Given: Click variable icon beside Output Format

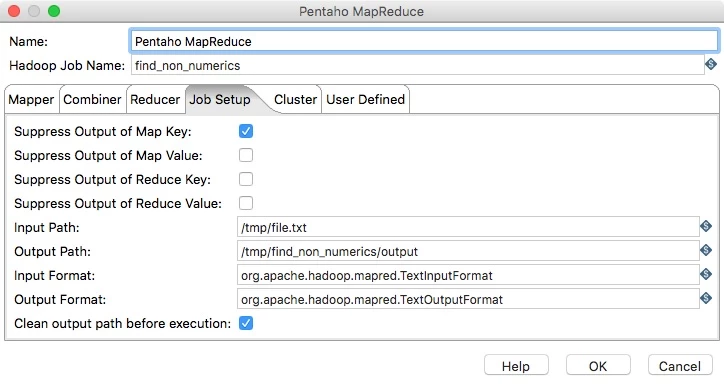Looking at the screenshot, I should tap(706, 298).
